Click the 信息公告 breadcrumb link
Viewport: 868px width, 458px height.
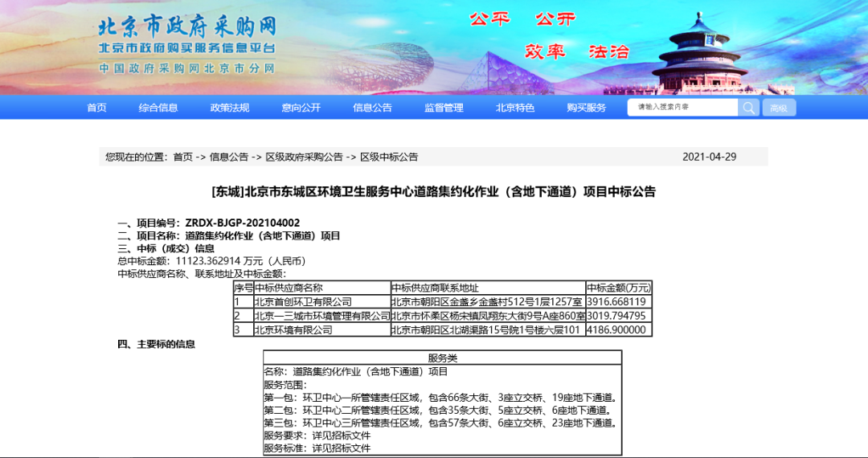(228, 157)
